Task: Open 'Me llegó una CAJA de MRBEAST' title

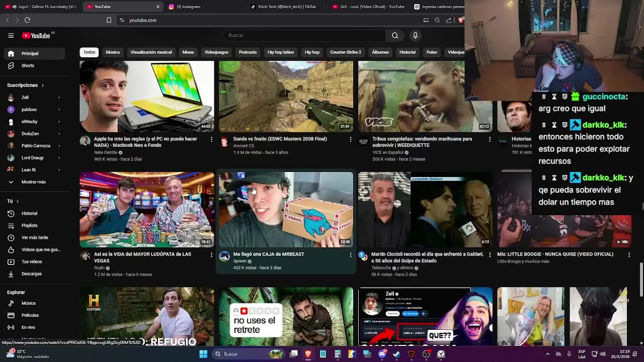Action: [269, 254]
